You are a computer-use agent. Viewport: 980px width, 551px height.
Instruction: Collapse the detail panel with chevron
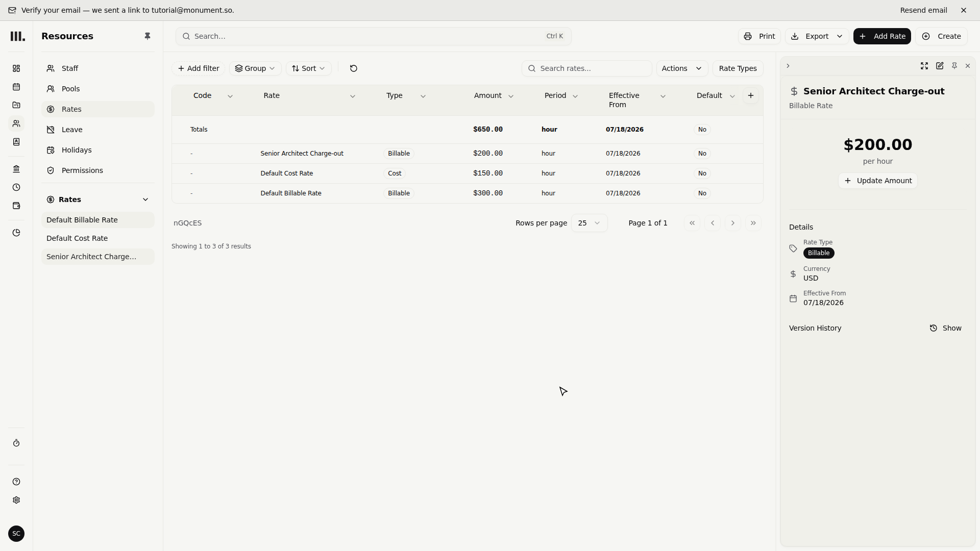(788, 66)
